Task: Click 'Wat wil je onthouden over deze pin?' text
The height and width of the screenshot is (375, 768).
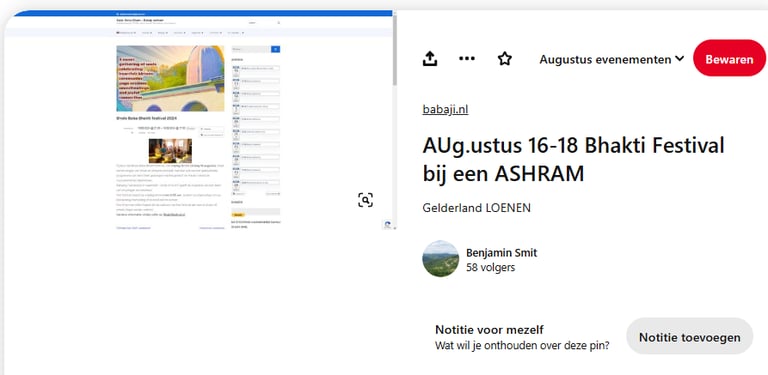Action: (x=522, y=345)
